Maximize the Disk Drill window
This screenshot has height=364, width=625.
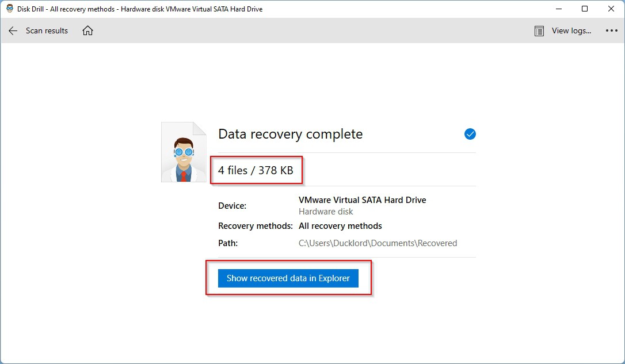tap(585, 9)
